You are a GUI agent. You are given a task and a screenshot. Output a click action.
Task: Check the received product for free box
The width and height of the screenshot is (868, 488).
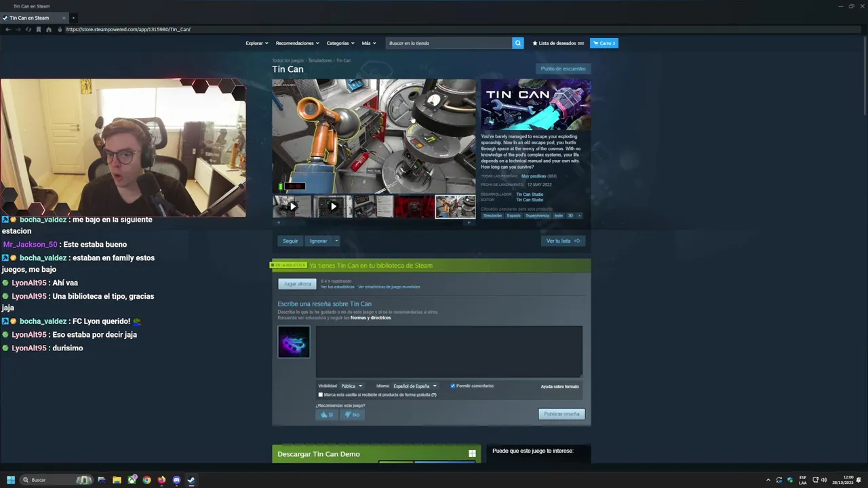pyautogui.click(x=321, y=394)
